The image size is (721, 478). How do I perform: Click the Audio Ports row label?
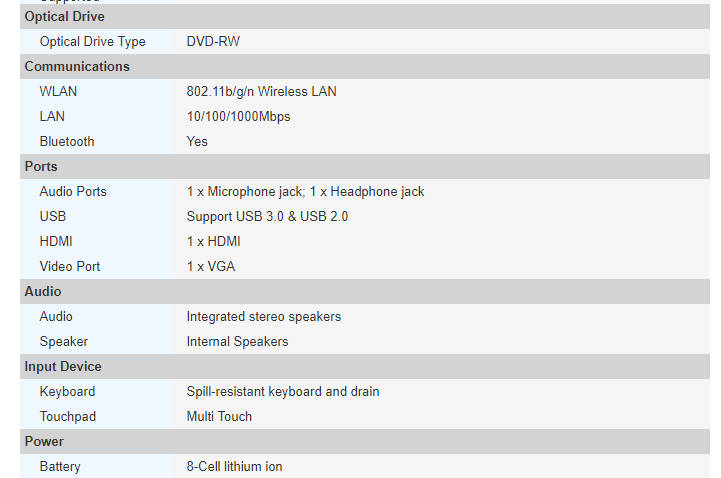(73, 192)
